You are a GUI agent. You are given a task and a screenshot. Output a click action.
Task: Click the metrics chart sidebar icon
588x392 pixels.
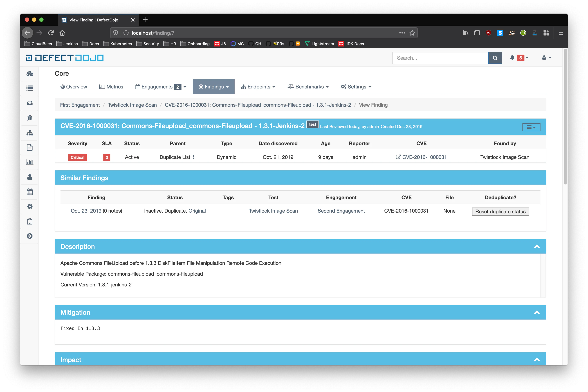click(x=30, y=162)
